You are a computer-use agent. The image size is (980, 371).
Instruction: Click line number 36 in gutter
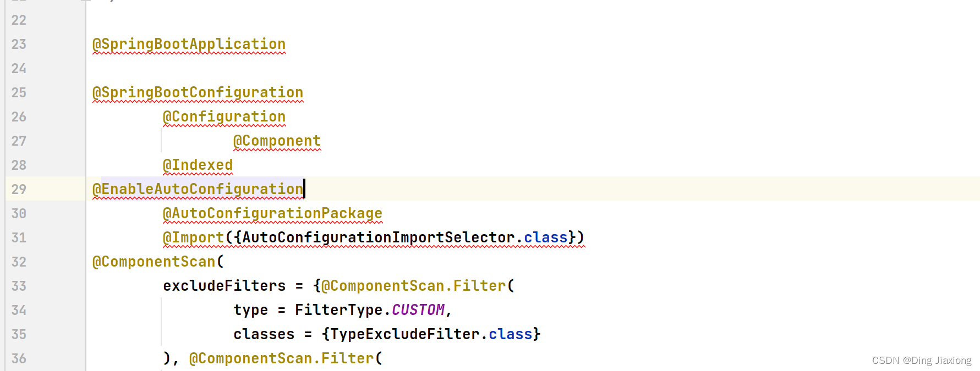click(x=19, y=358)
